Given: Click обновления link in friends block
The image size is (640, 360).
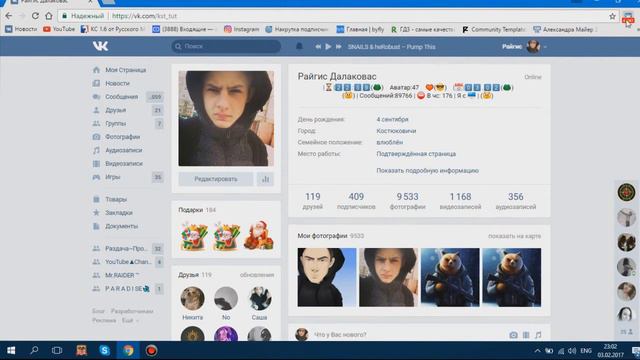Looking at the screenshot, I should point(257,275).
